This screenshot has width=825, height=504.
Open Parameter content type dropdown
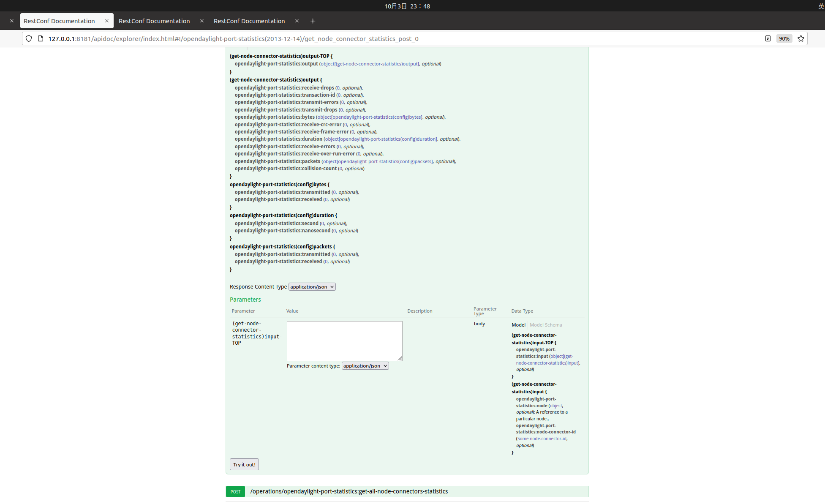tap(365, 366)
